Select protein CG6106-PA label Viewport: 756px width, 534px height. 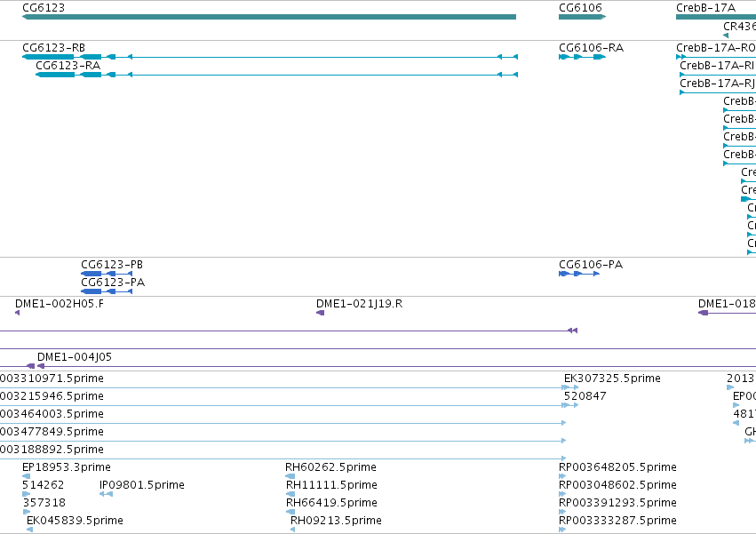(x=591, y=265)
